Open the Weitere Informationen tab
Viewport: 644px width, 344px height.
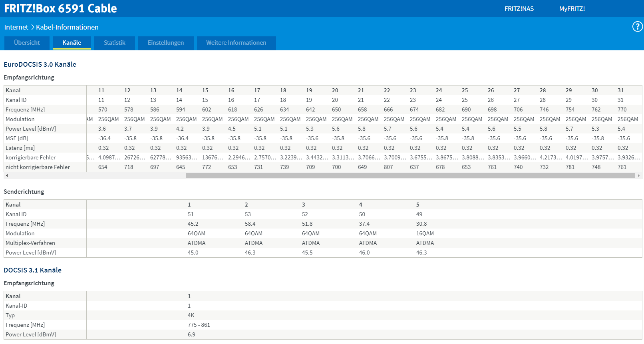point(236,43)
